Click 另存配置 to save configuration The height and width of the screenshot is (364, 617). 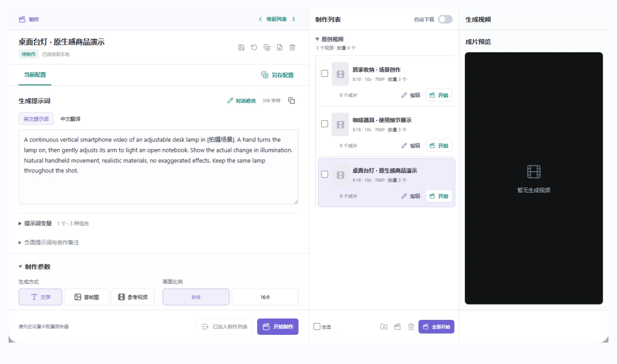[278, 75]
